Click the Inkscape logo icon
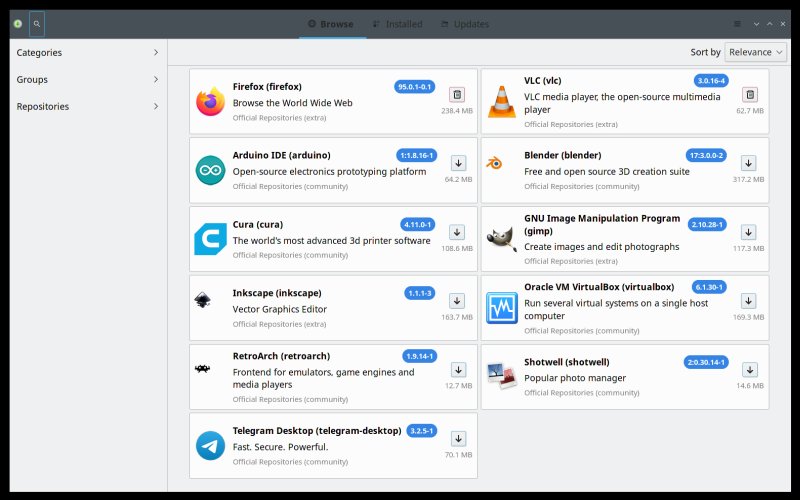The image size is (800, 500). (x=203, y=300)
